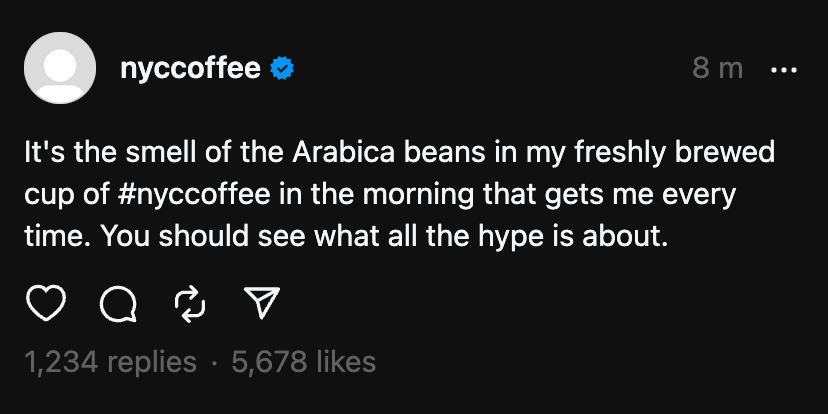
Task: Click the text "freshly brewed" in the post
Action: [674, 154]
